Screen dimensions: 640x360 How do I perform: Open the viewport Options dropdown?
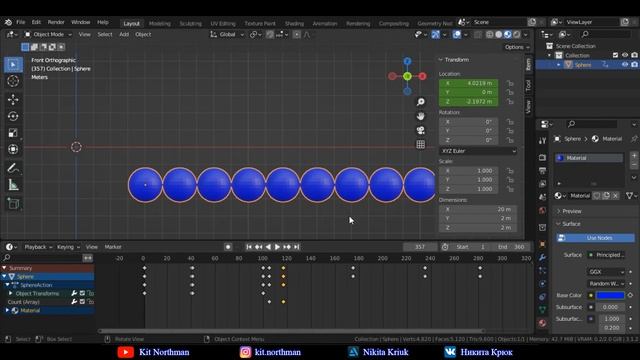[x=517, y=47]
